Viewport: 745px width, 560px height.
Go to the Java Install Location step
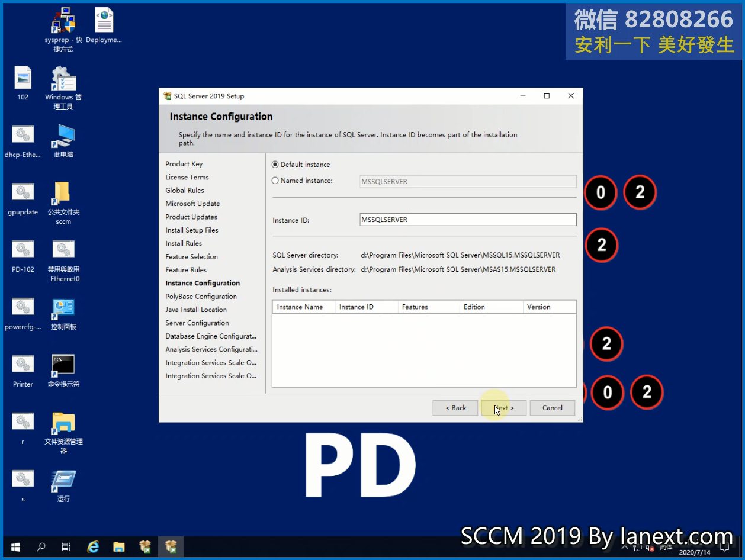(x=196, y=310)
